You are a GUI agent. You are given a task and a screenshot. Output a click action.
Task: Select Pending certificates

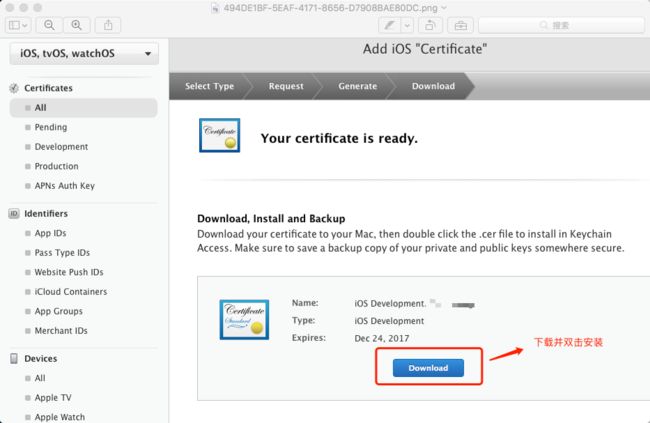tap(51, 127)
